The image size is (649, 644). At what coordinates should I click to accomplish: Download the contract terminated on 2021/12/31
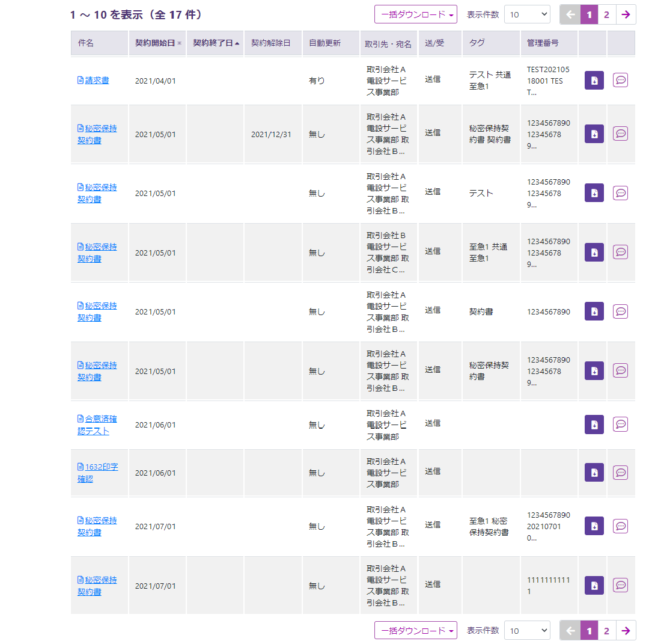[594, 133]
